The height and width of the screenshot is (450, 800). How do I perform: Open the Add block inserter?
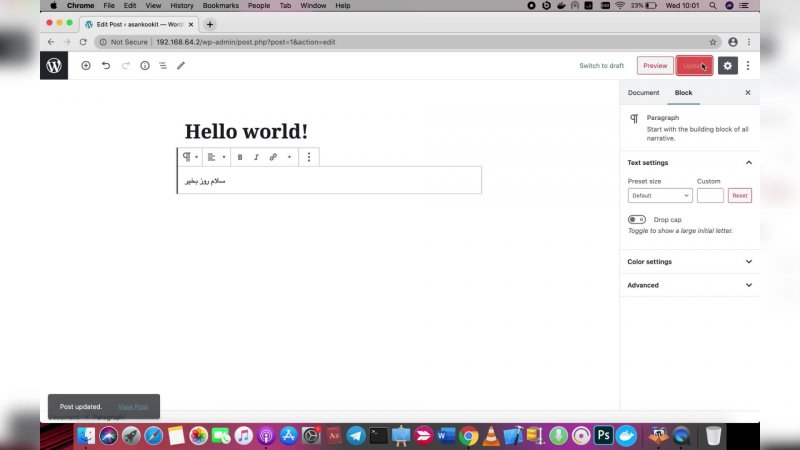point(86,66)
